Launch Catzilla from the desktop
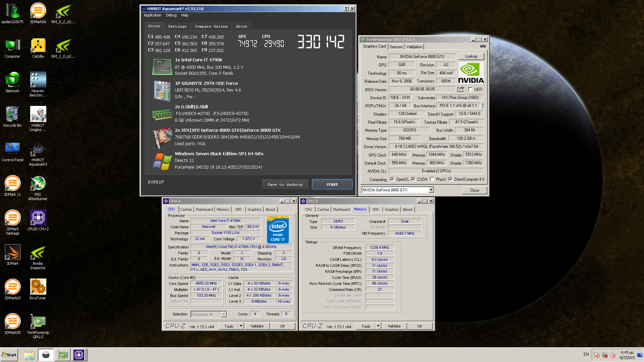 38,48
